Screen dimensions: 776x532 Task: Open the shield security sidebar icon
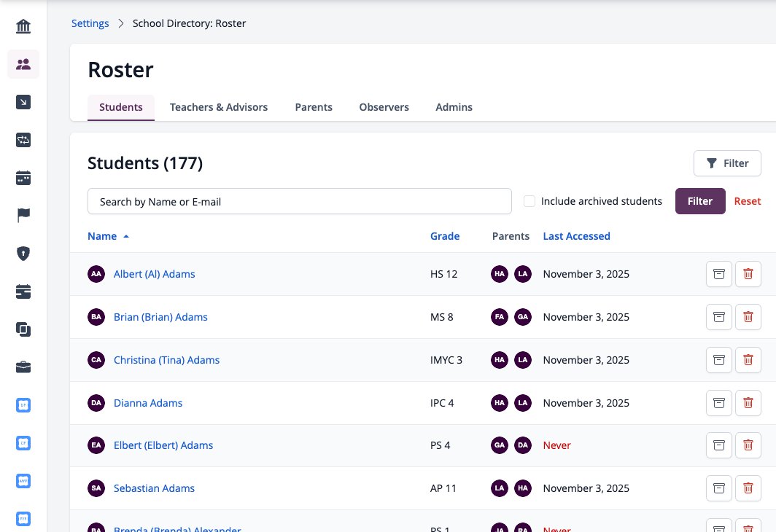coord(23,254)
